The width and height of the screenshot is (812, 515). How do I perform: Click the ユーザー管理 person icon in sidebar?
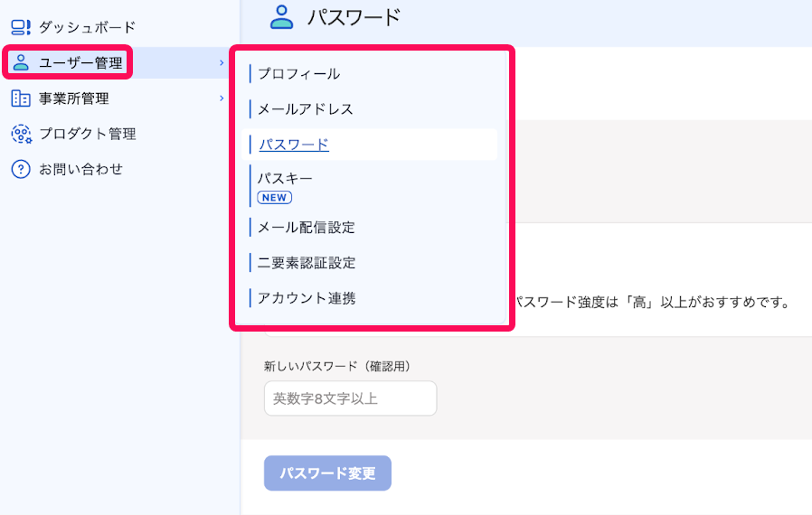(x=21, y=62)
